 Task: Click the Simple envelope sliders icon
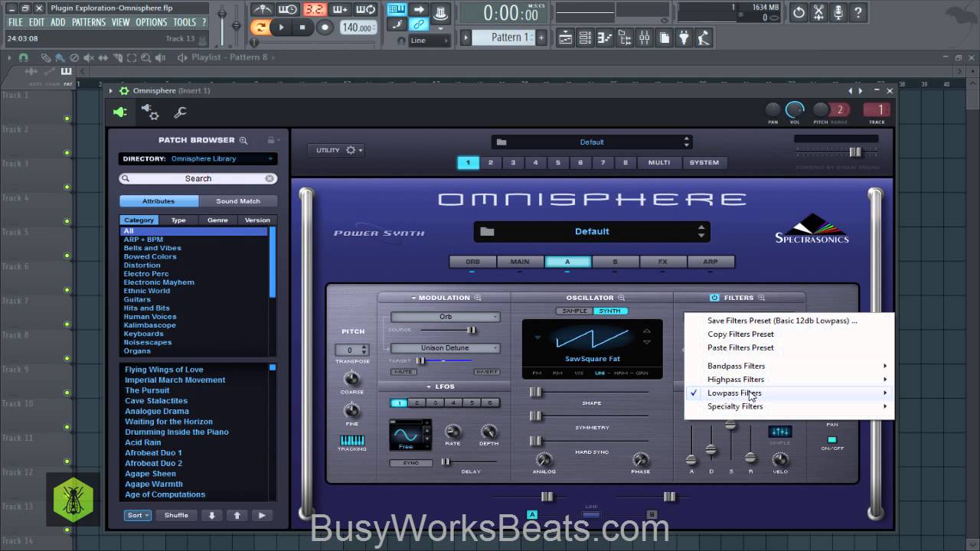(780, 432)
